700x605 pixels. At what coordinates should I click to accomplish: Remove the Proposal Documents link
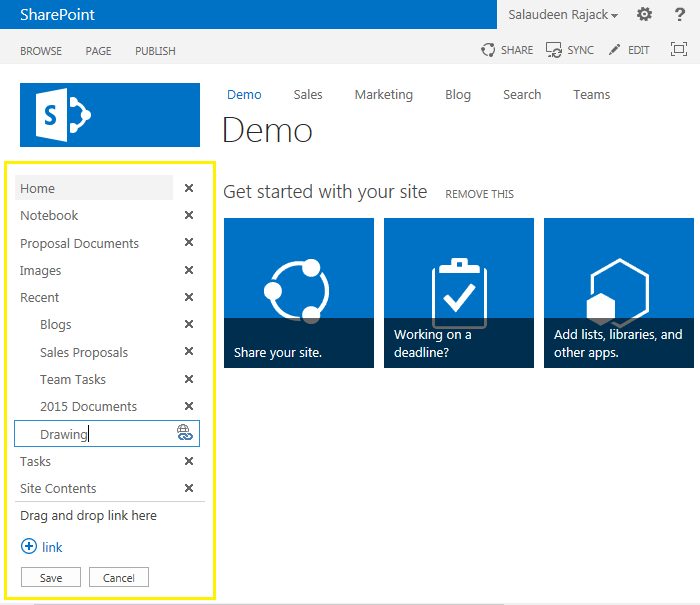(189, 242)
